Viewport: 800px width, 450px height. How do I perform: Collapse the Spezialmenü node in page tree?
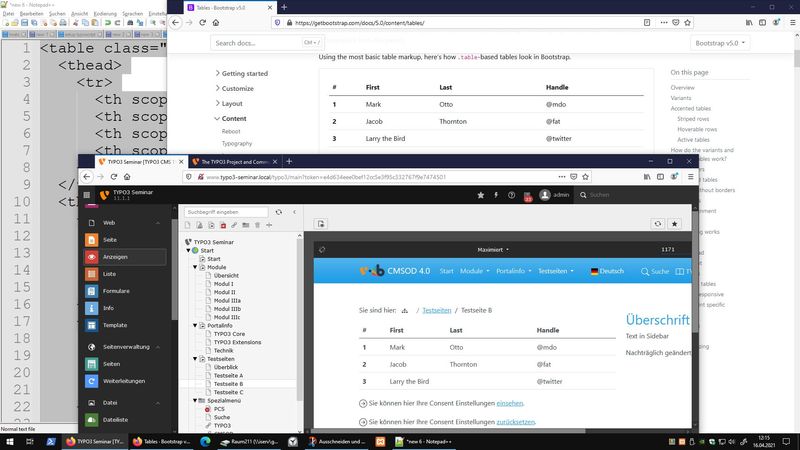tap(195, 401)
